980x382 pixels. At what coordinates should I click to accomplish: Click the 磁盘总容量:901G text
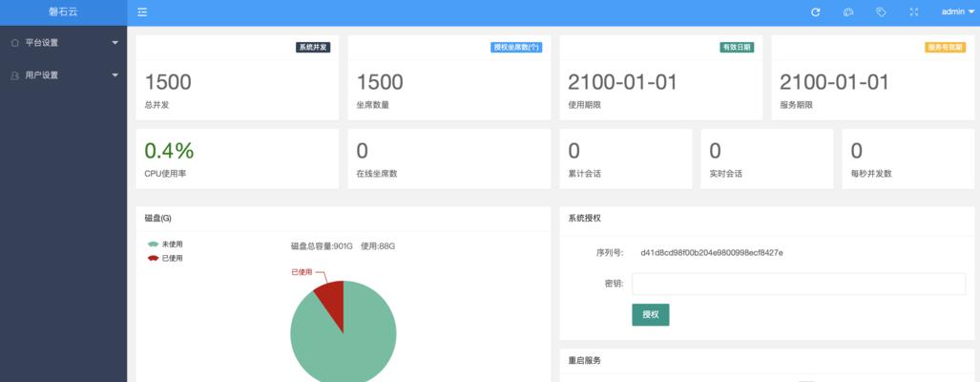322,246
